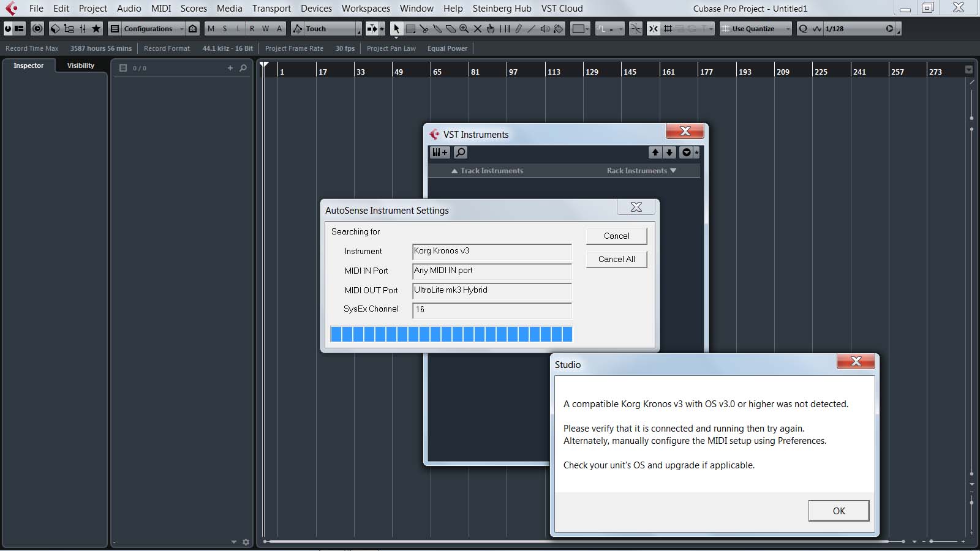Click Cancel in AutoSense Instrument Settings
Screen dimensions: 980x551
616,236
